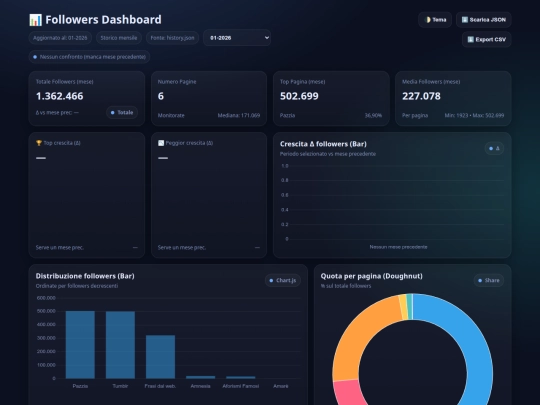This screenshot has height=405, width=540.
Task: Click the Mediana: 171.069 text
Action: click(x=239, y=115)
